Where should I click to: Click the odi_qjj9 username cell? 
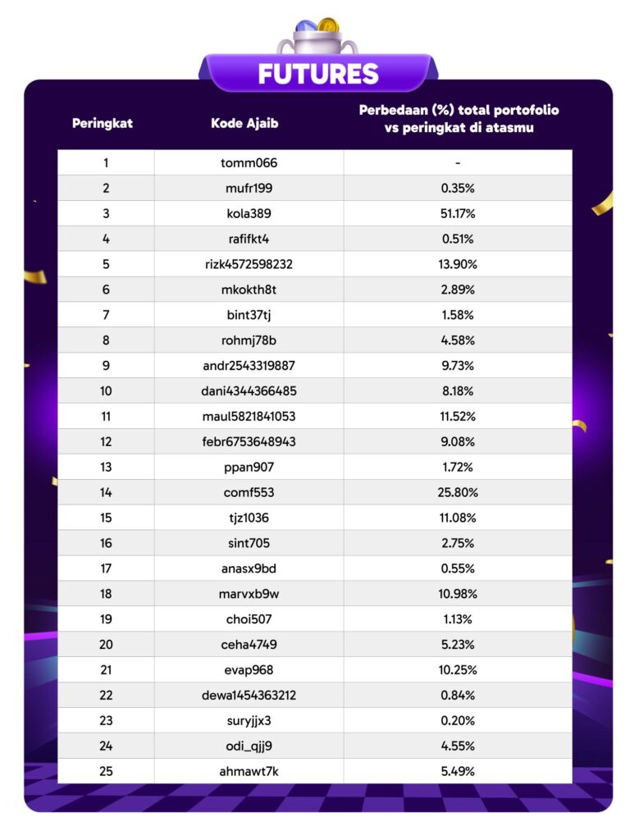(249, 746)
